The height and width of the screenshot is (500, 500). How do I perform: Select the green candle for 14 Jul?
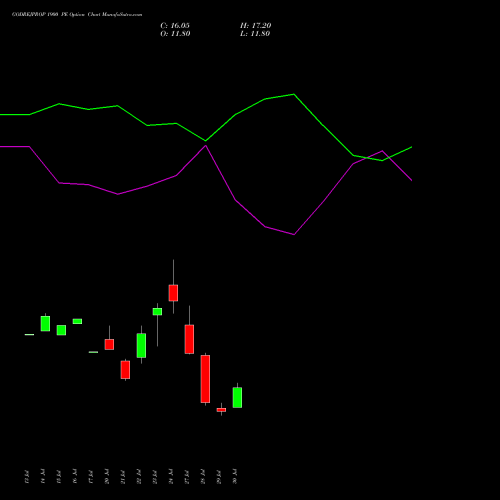(45, 323)
